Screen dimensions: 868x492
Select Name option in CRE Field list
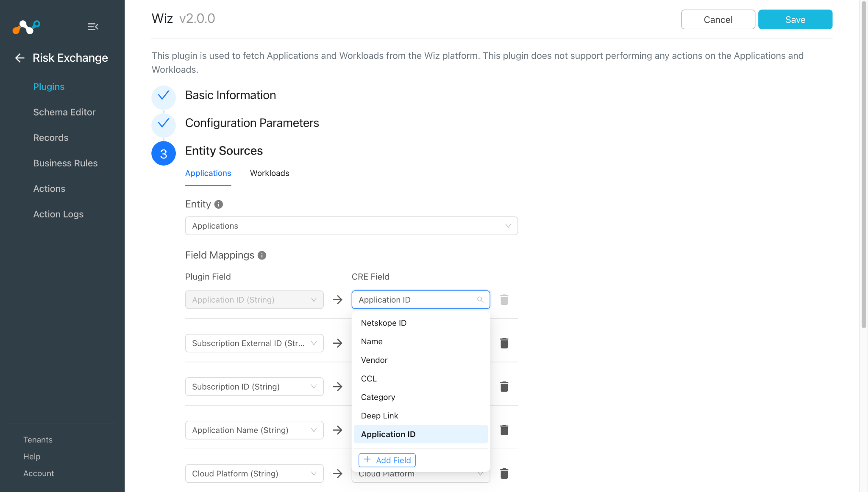pos(421,342)
